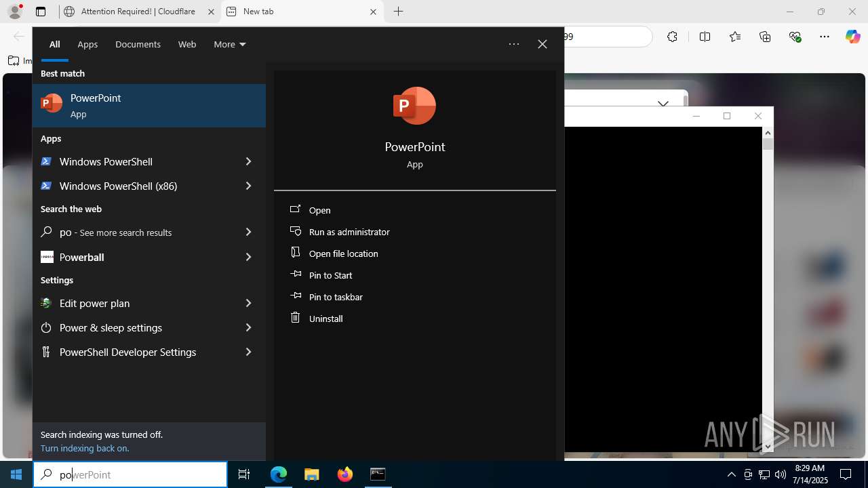
Task: Click Windows PowerShell (x86) app icon
Action: coord(46,186)
